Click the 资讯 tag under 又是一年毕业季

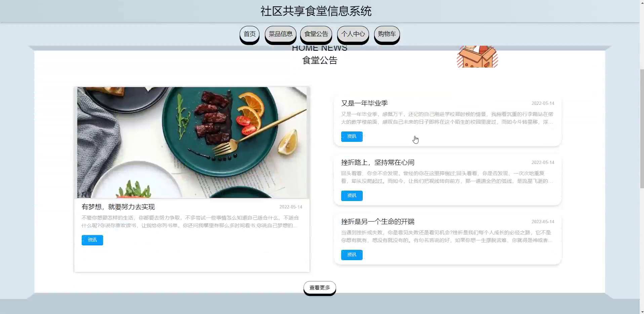(x=352, y=136)
